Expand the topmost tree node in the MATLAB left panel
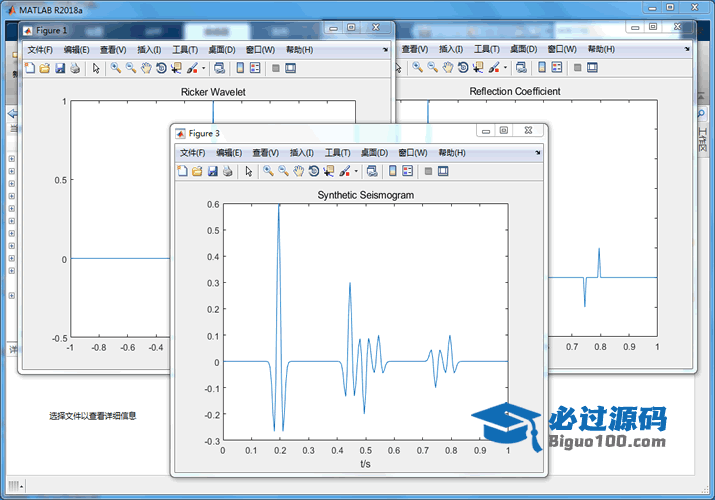 click(12, 159)
